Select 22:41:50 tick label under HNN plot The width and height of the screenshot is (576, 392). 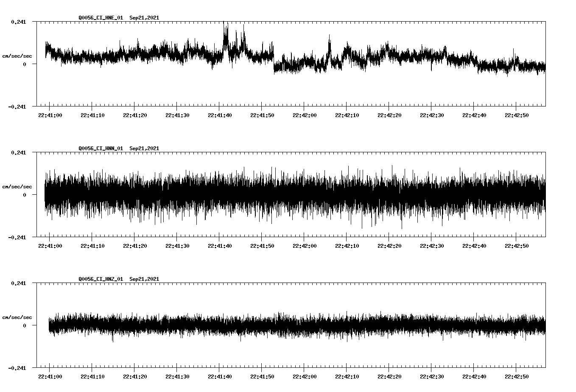click(262, 246)
